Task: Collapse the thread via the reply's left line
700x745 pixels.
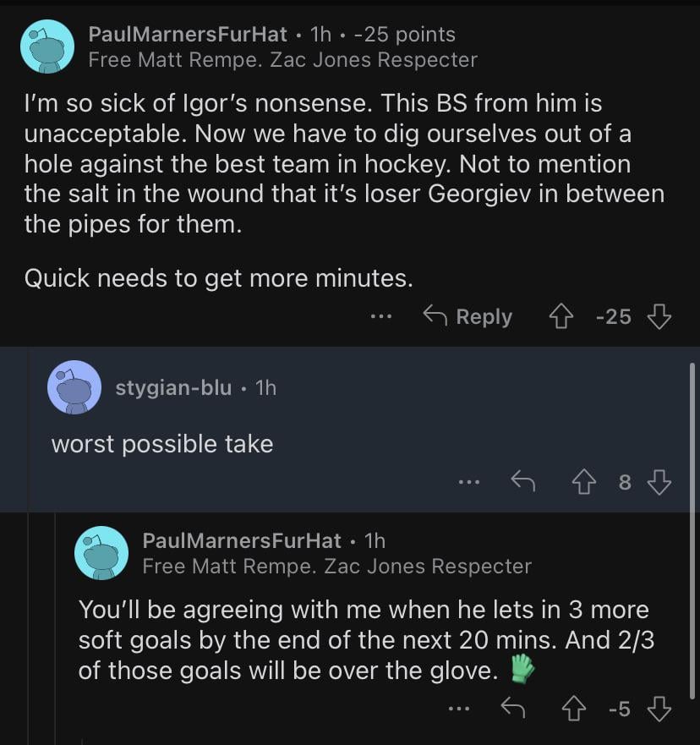Action: pos(29,626)
